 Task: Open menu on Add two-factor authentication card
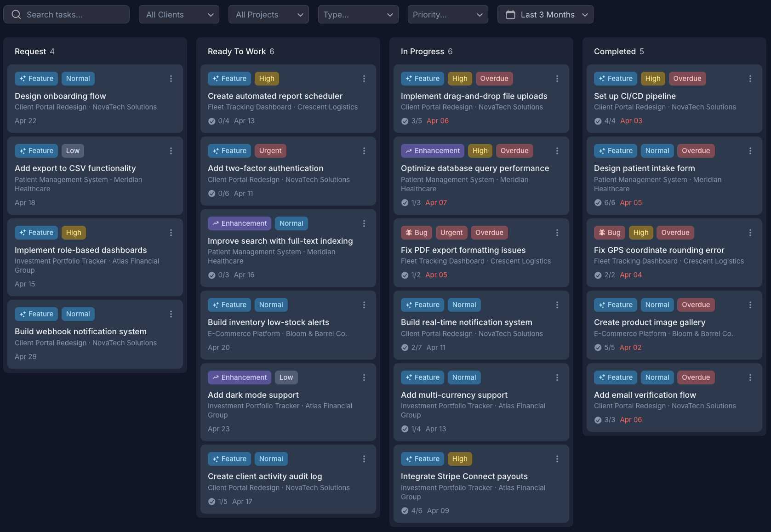[x=364, y=151]
